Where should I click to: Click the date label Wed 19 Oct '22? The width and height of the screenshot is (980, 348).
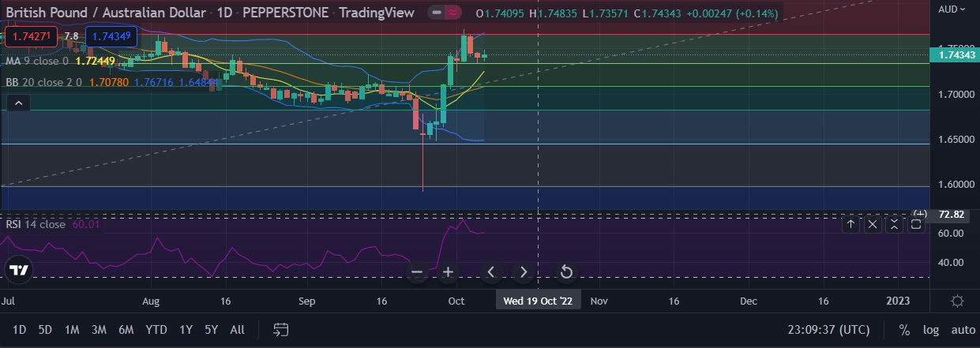[x=538, y=301]
